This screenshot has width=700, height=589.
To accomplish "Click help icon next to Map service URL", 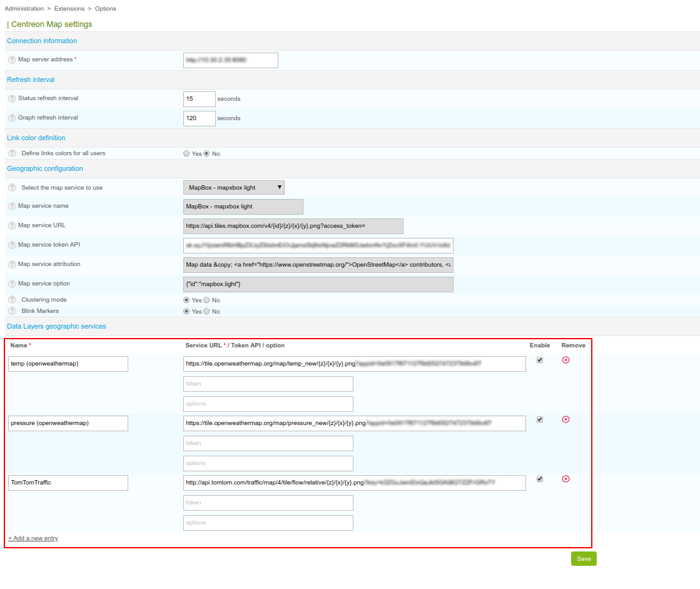I will tap(12, 226).
